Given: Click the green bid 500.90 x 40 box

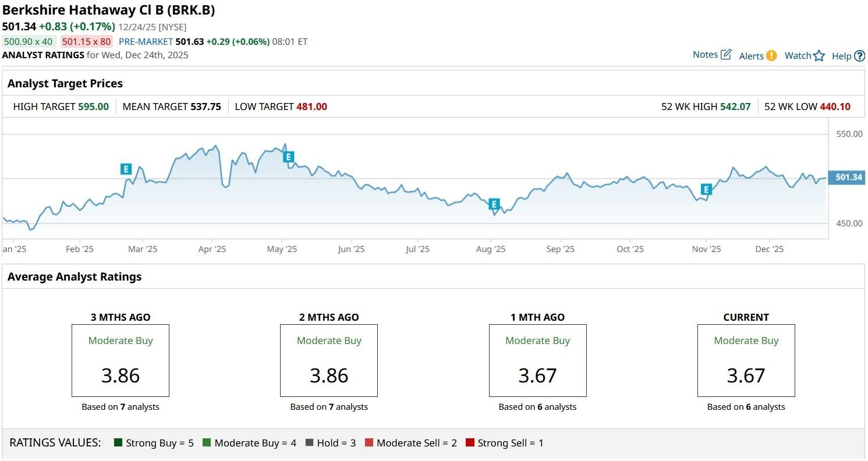Looking at the screenshot, I should click(x=28, y=42).
